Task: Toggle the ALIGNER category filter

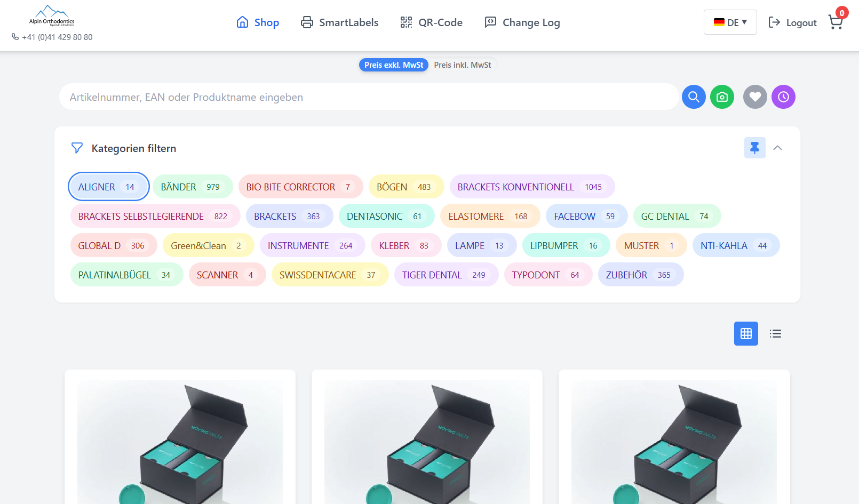Action: pyautogui.click(x=109, y=187)
